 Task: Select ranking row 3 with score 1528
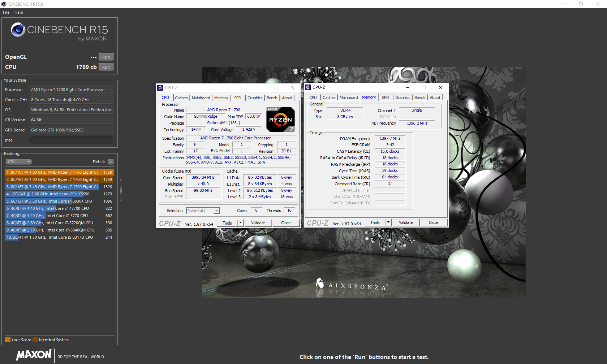[59, 187]
